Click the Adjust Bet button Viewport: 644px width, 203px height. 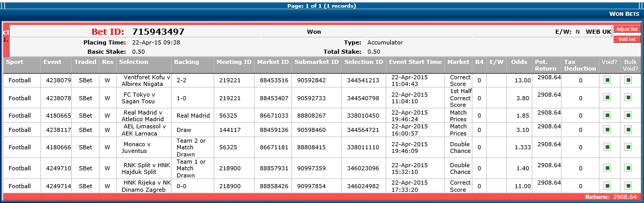tap(627, 29)
